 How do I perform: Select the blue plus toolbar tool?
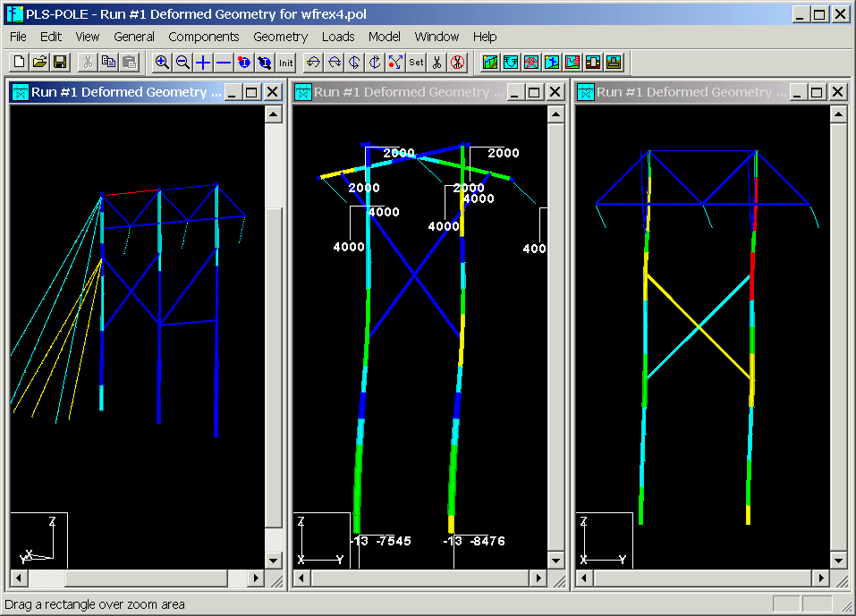tap(203, 63)
